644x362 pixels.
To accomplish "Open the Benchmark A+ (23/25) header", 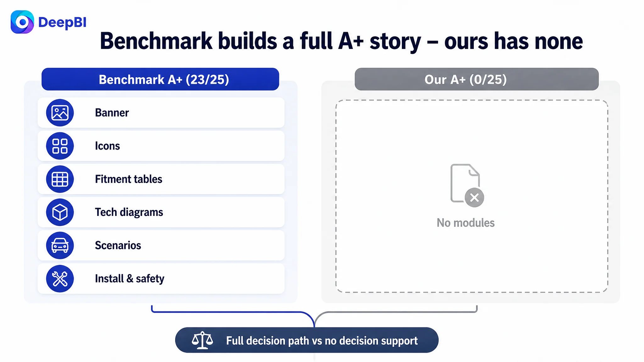I will click(160, 79).
